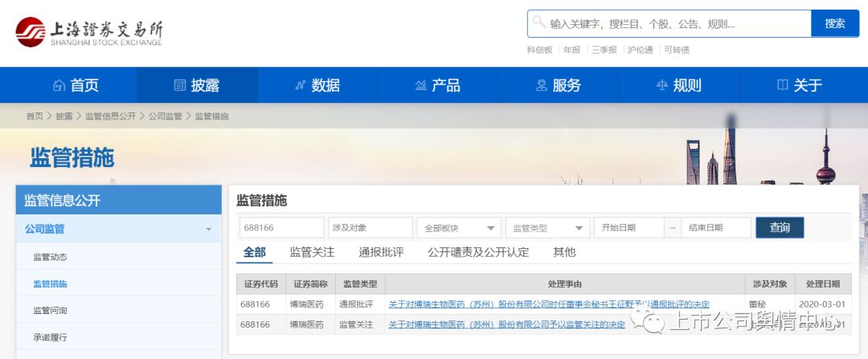Open the 关于 navigation menu

[x=800, y=85]
